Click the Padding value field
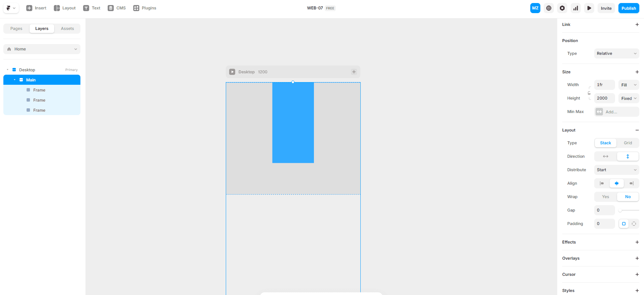644x295 pixels. coord(605,224)
